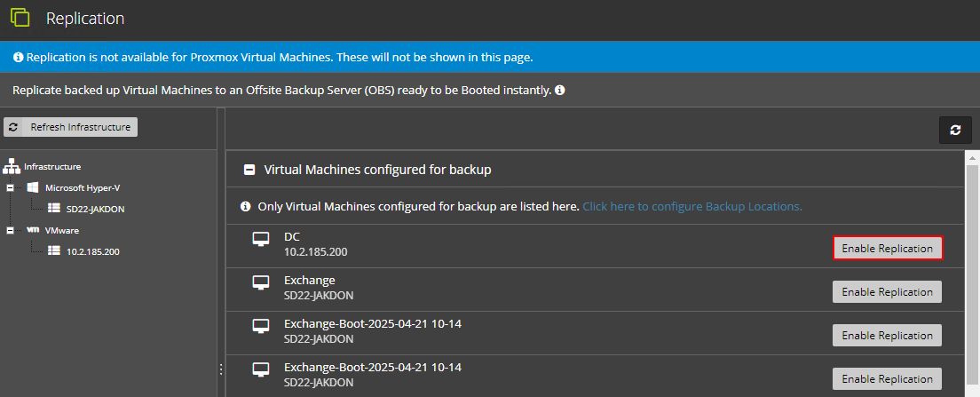Click the Infrastructure network icon
The image size is (980, 397).
[x=12, y=167]
